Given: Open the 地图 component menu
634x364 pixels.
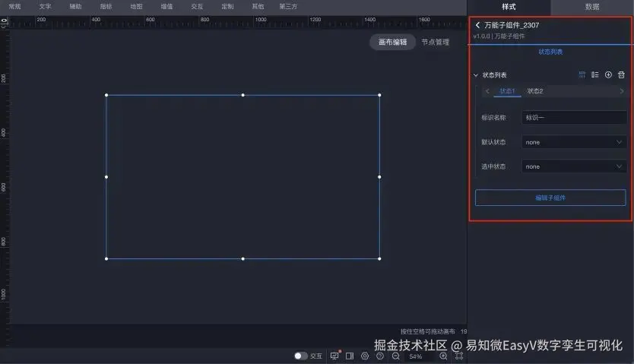Looking at the screenshot, I should pyautogui.click(x=136, y=7).
